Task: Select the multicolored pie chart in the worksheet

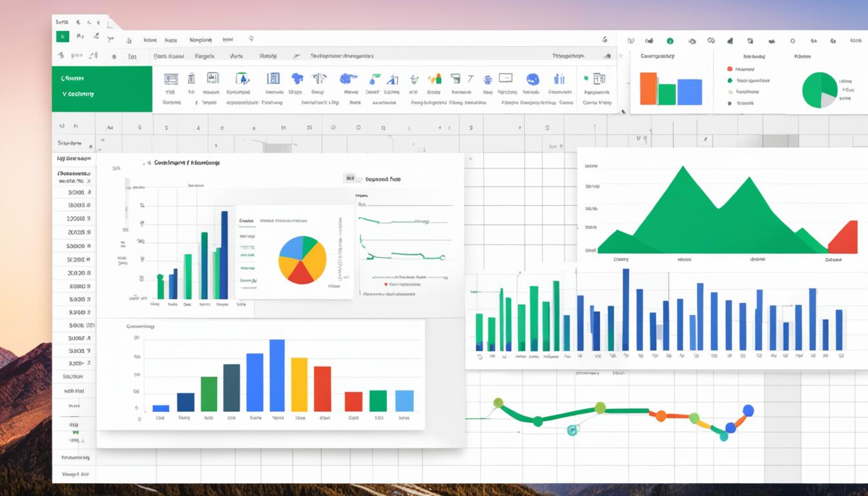Action: coord(302,260)
